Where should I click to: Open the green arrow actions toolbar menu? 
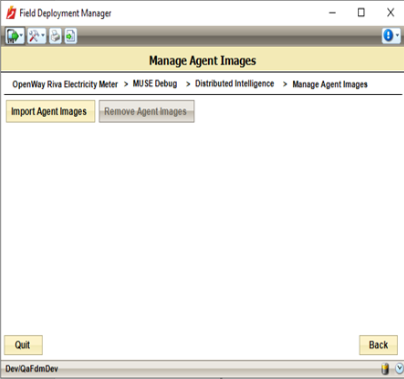pyautogui.click(x=15, y=36)
